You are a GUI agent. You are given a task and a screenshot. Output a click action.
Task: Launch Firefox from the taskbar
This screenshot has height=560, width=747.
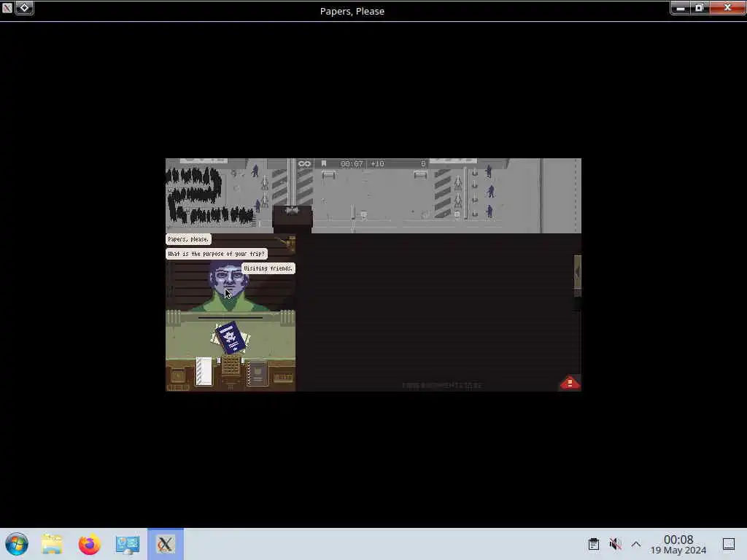click(x=90, y=544)
